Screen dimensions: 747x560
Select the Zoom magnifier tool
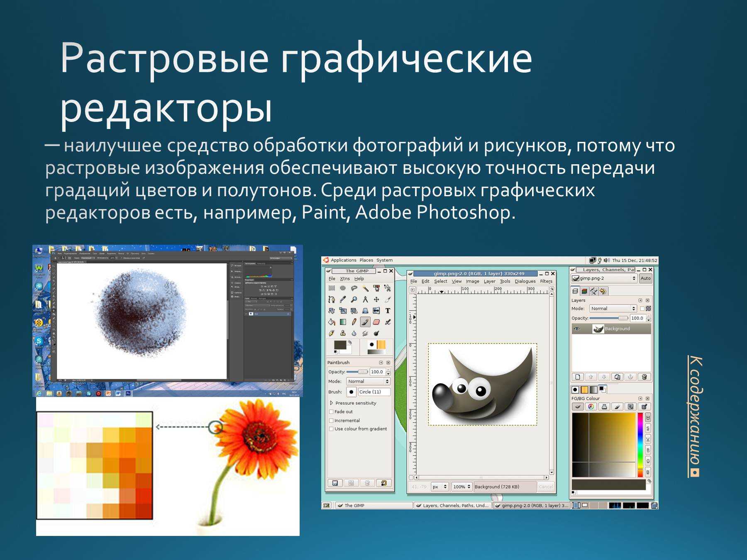354,299
